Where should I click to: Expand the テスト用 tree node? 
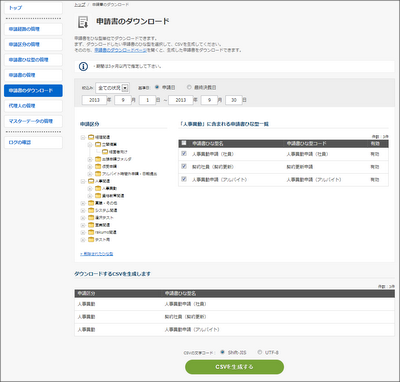pyautogui.click(x=83, y=240)
